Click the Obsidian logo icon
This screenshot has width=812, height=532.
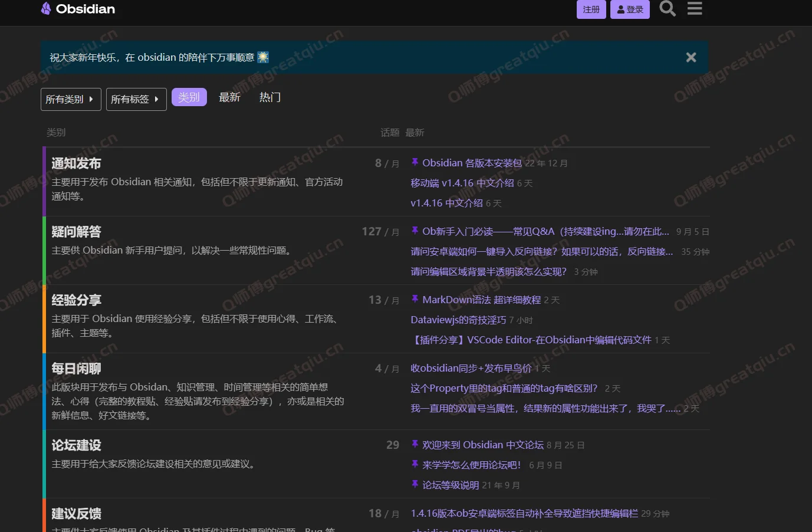coord(46,9)
